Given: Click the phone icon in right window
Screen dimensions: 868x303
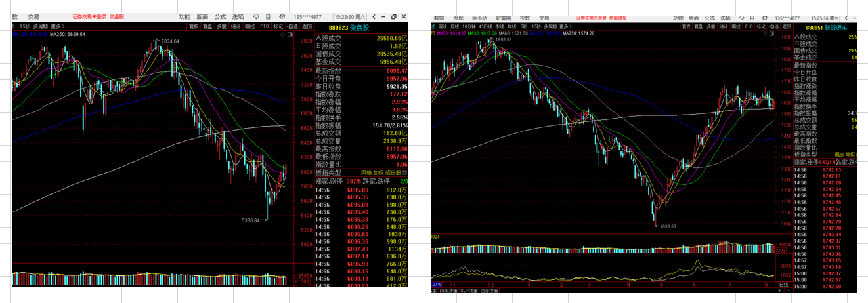Looking at the screenshot, I should coord(752,18).
